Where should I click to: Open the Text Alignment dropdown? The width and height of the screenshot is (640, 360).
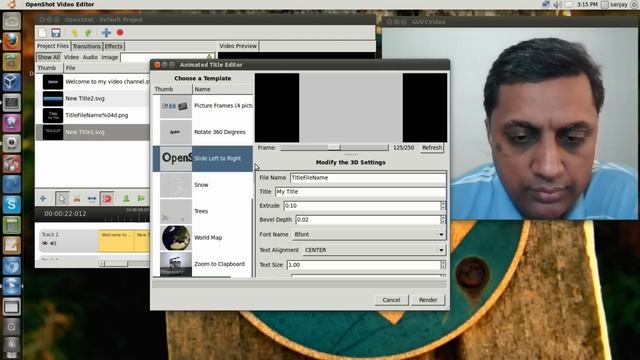pyautogui.click(x=374, y=250)
